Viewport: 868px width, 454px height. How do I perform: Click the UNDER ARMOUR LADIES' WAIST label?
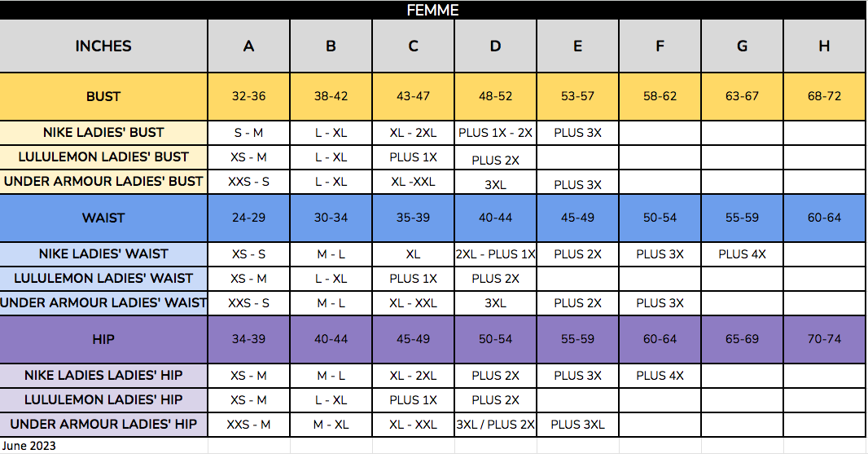103,302
